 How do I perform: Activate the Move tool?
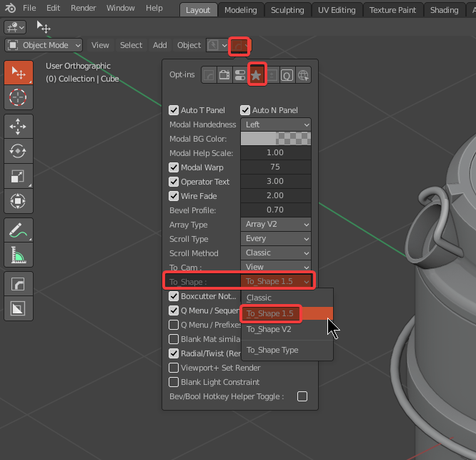point(18,127)
